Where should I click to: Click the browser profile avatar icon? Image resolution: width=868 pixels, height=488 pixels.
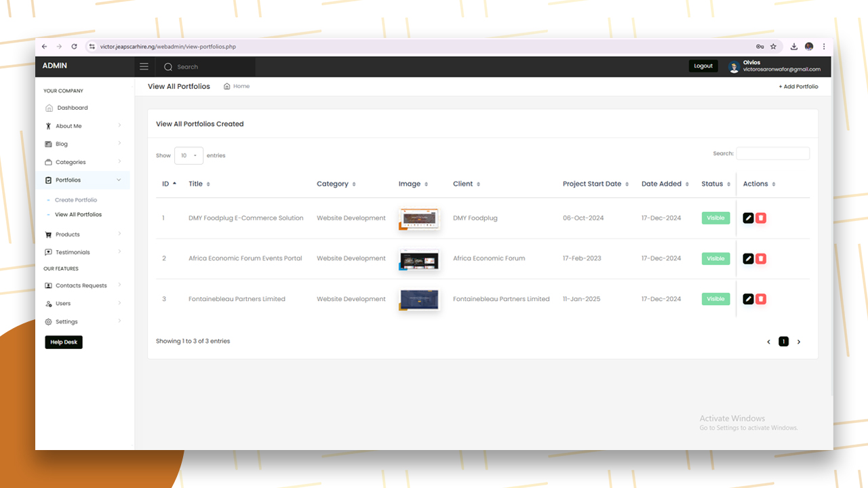pos(809,47)
